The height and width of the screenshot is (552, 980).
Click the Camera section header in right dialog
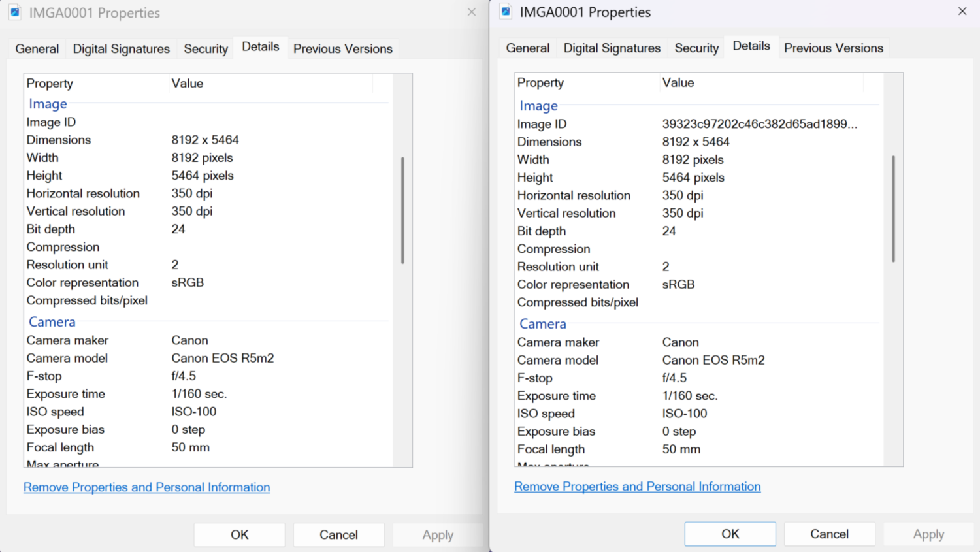click(542, 324)
